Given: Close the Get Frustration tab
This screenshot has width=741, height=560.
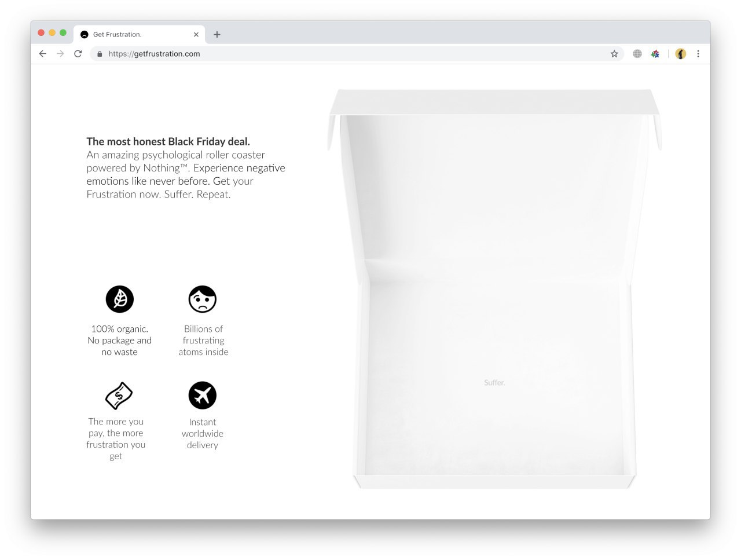Looking at the screenshot, I should (x=196, y=35).
